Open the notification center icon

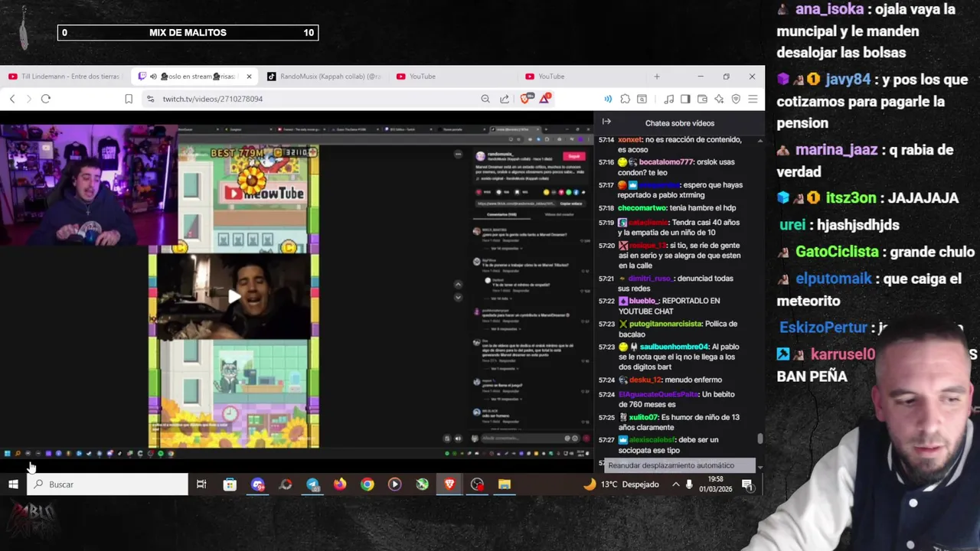click(747, 484)
